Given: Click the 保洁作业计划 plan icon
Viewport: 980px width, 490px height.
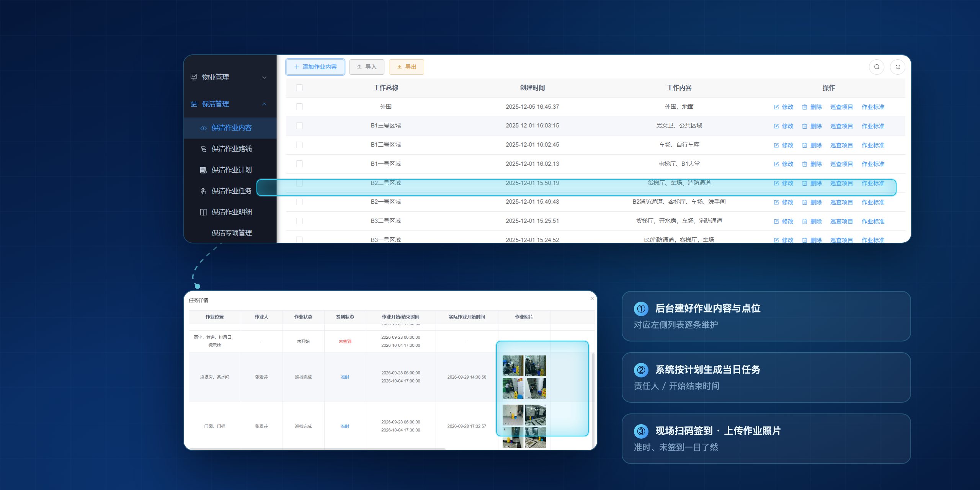Looking at the screenshot, I should (x=203, y=170).
